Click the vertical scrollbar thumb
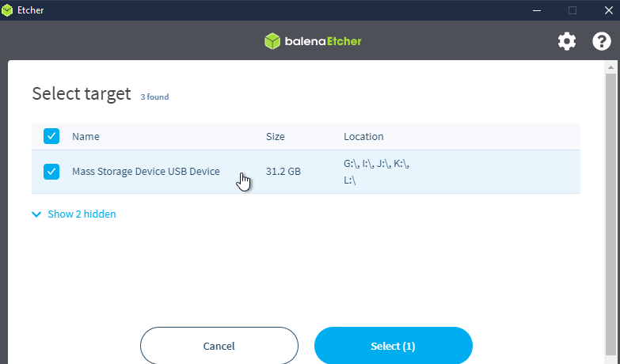 pos(611,214)
